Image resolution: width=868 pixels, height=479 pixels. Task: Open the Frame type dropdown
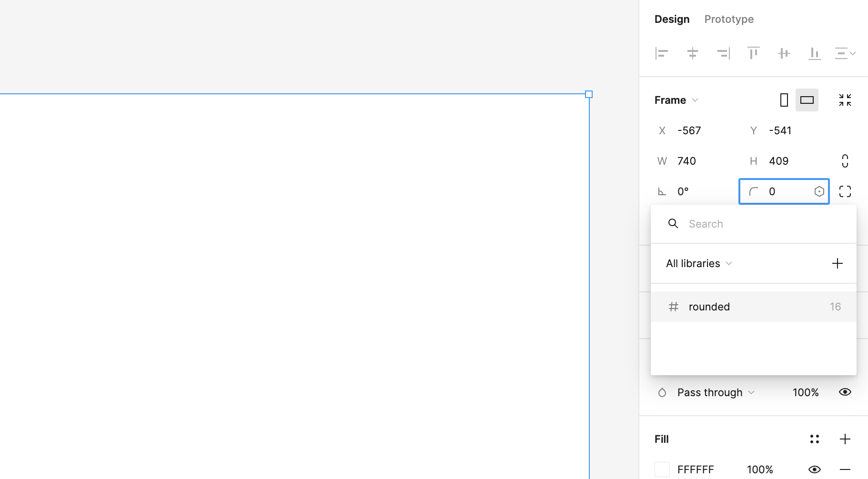[x=676, y=100]
